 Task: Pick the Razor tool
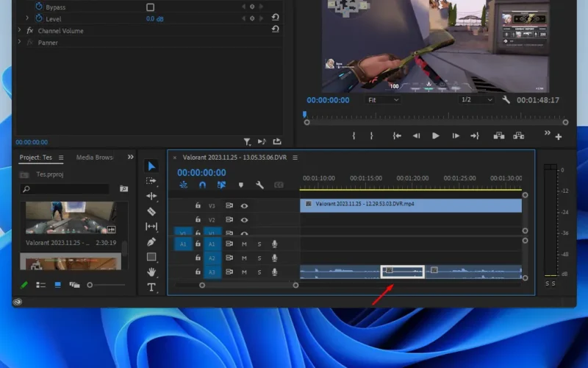[151, 211]
